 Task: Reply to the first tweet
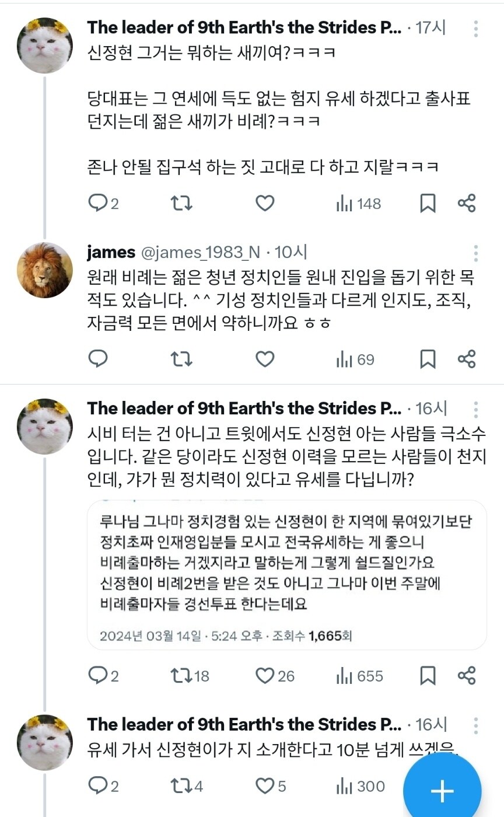97,203
